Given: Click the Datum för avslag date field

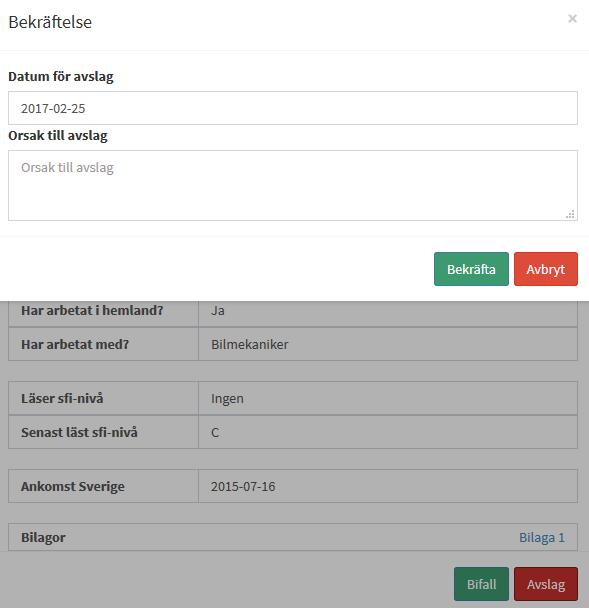Looking at the screenshot, I should coord(293,108).
